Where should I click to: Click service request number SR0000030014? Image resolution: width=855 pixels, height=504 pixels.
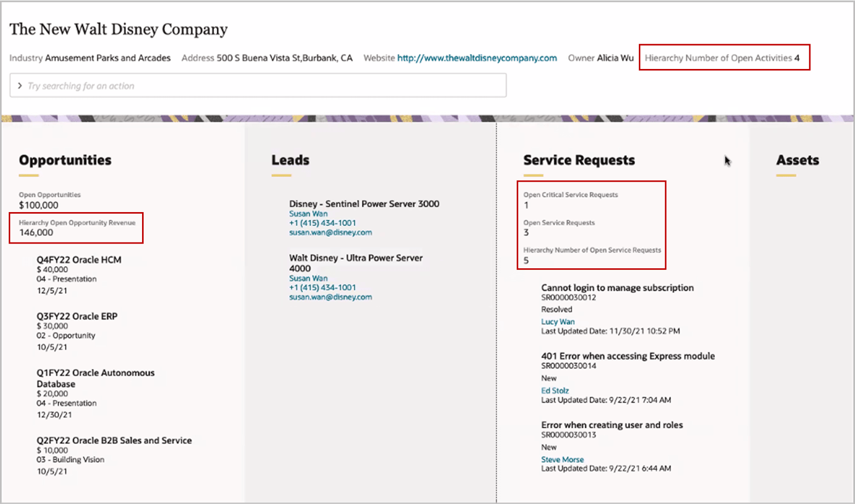click(568, 366)
